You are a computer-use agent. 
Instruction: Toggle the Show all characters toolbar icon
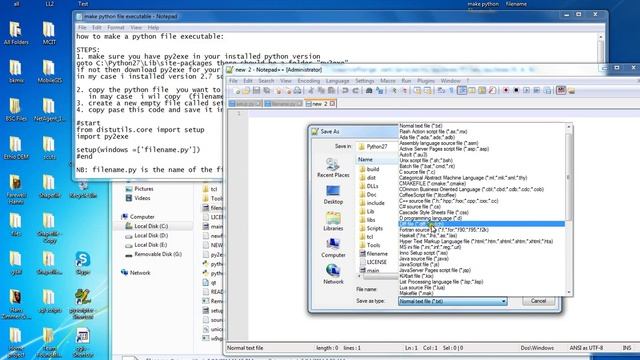coord(451,91)
